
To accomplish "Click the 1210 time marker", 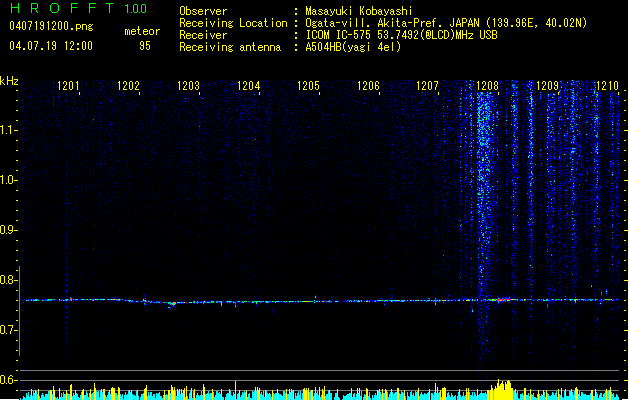I will pos(607,86).
